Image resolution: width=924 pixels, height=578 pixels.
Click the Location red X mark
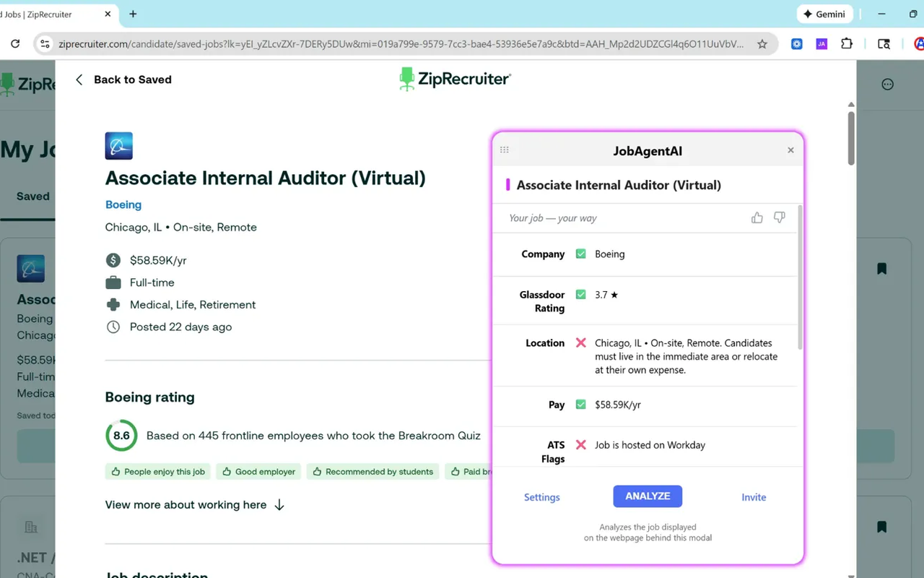point(580,343)
